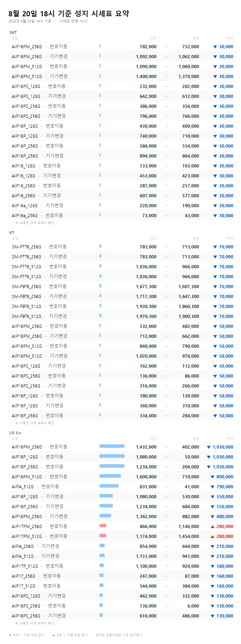The width and height of the screenshot is (241, 644).
Task: Click the title 8월 20일 18시 기준 성지 시세표 요약
Action: tap(69, 13)
